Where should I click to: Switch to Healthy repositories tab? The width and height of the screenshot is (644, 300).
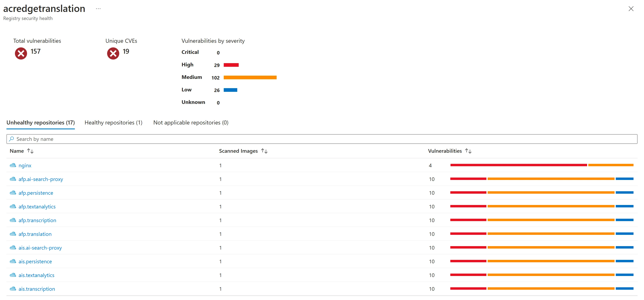click(114, 122)
